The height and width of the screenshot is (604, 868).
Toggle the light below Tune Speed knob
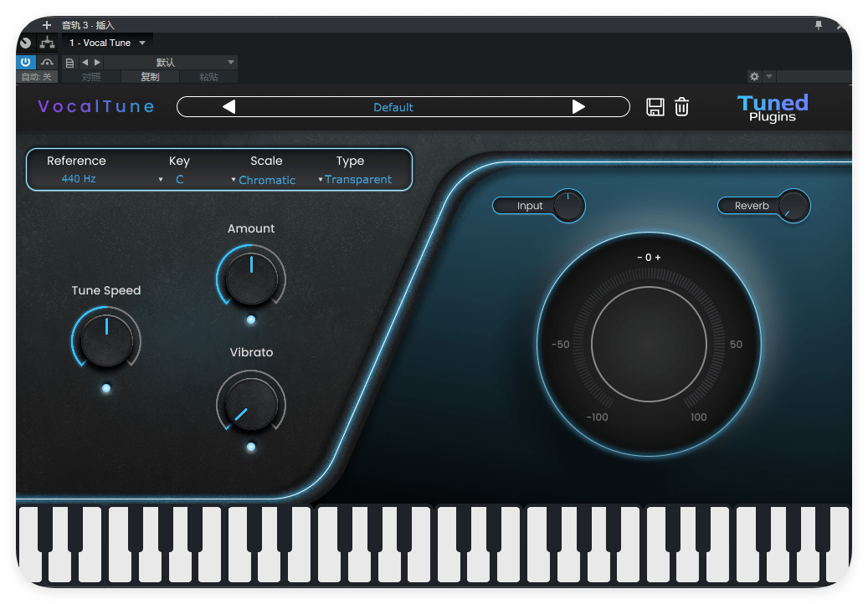106,388
